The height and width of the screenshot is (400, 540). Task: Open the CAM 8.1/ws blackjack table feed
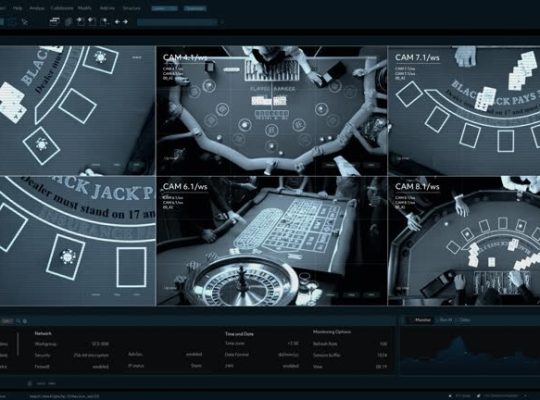pyautogui.click(x=464, y=241)
